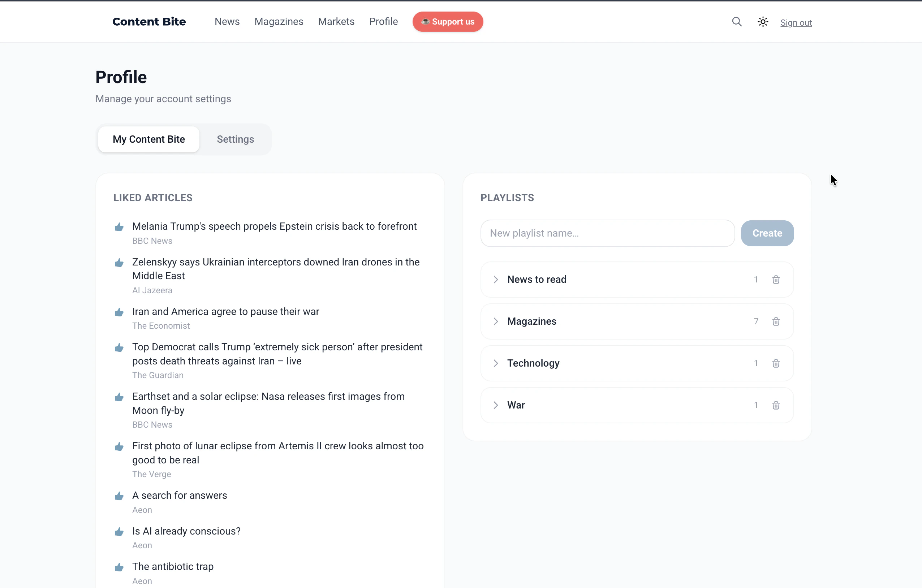Focus the New playlist name field

click(607, 234)
